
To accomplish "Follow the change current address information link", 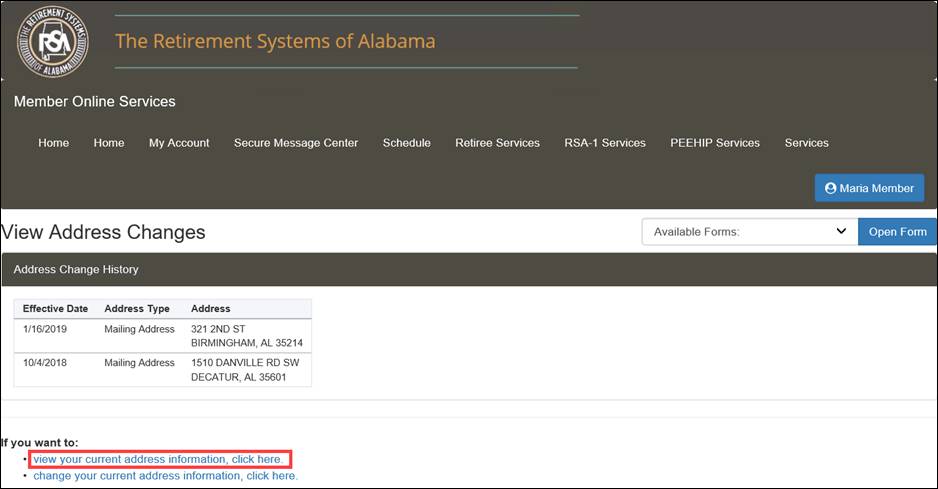I will point(165,476).
